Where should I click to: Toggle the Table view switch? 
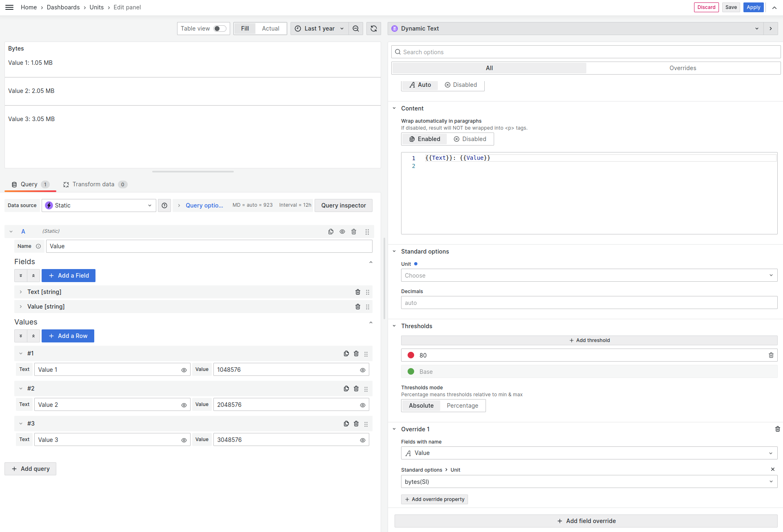click(220, 29)
